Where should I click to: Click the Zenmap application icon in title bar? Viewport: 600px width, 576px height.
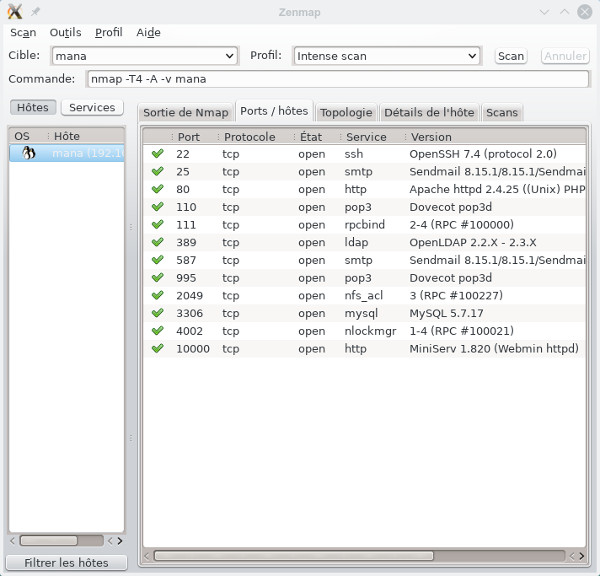click(14, 11)
